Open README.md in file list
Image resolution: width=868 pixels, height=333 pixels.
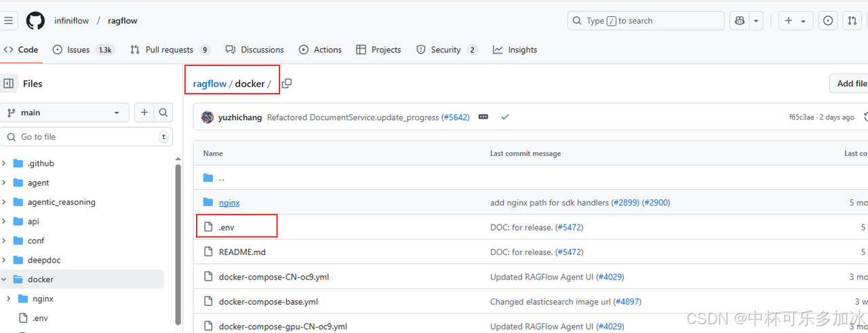[x=242, y=252]
